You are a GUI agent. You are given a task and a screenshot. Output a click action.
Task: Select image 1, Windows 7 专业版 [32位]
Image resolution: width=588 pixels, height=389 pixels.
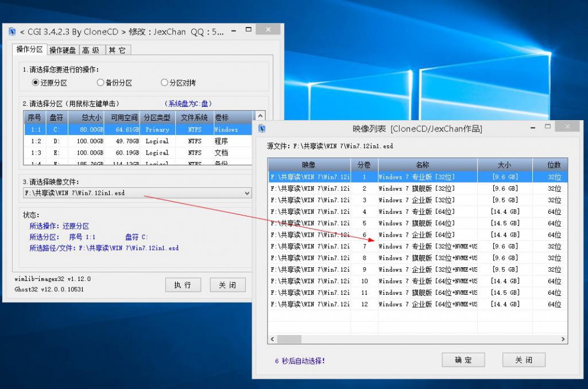418,176
